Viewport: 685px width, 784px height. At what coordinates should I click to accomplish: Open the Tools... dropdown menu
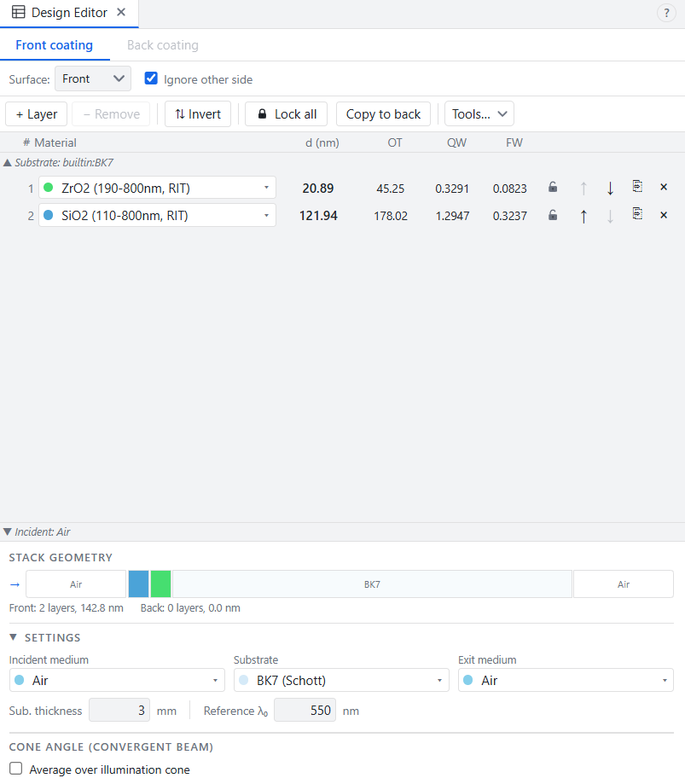coord(479,114)
